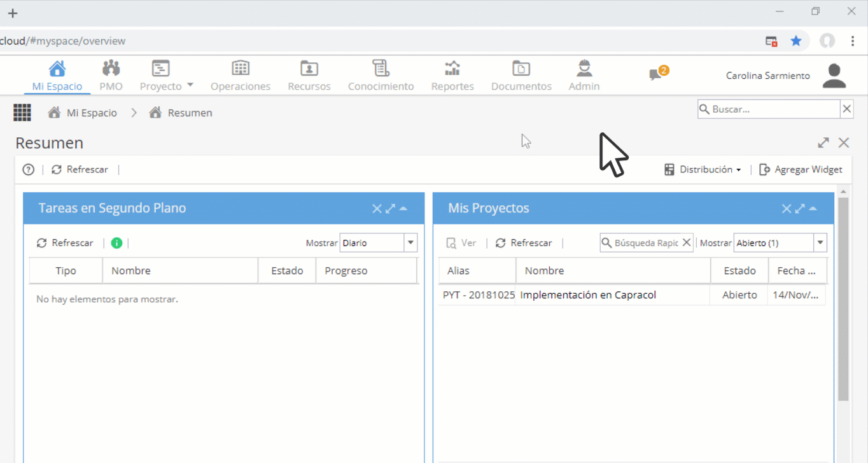Maximize the Tareas en Segundo Plano widget
Viewport: 868px width, 463px height.
point(390,209)
